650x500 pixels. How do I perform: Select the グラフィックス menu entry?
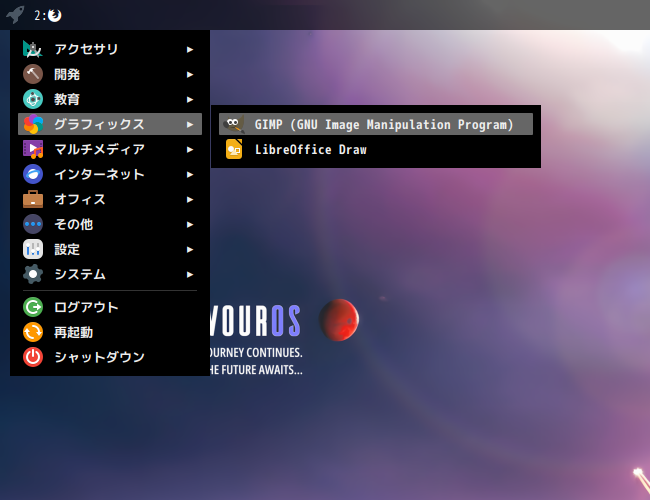click(x=110, y=124)
